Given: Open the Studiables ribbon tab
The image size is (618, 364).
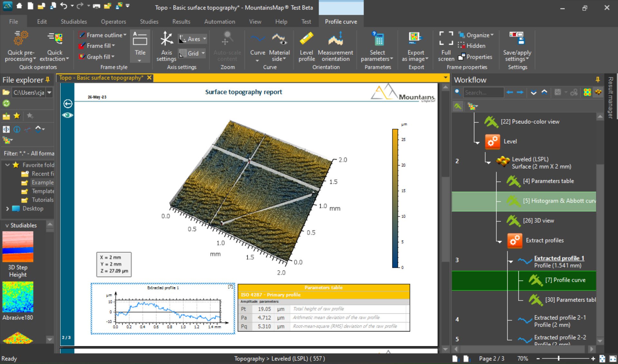Looking at the screenshot, I should click(x=74, y=22).
